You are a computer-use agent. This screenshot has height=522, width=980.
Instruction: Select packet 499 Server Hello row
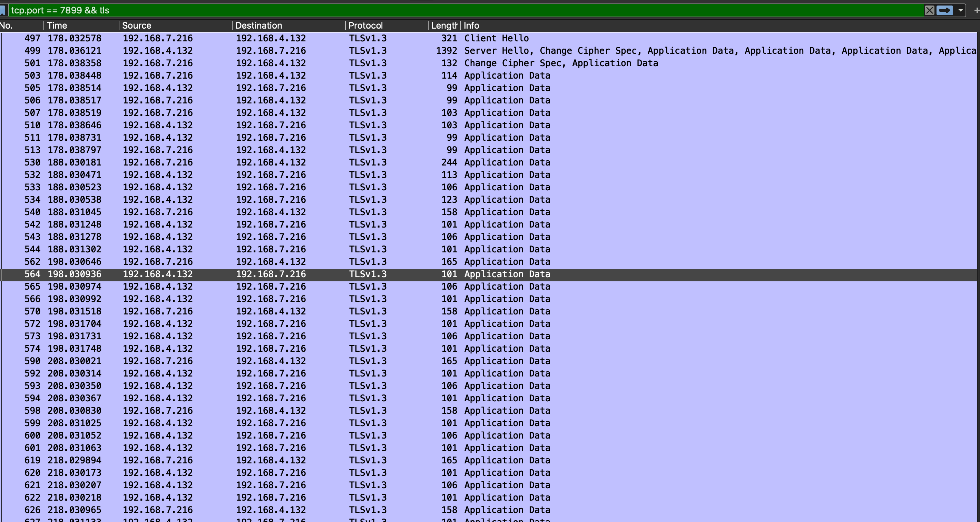click(x=489, y=51)
